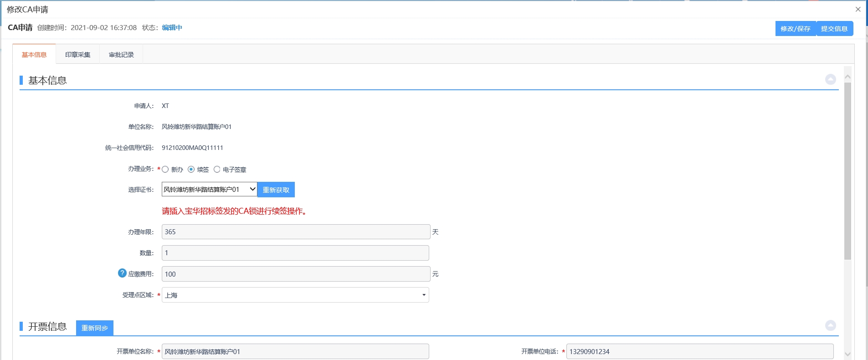Viewport: 868px width, 360px height.
Task: Open the 审批记录 tab
Action: pyautogui.click(x=121, y=55)
